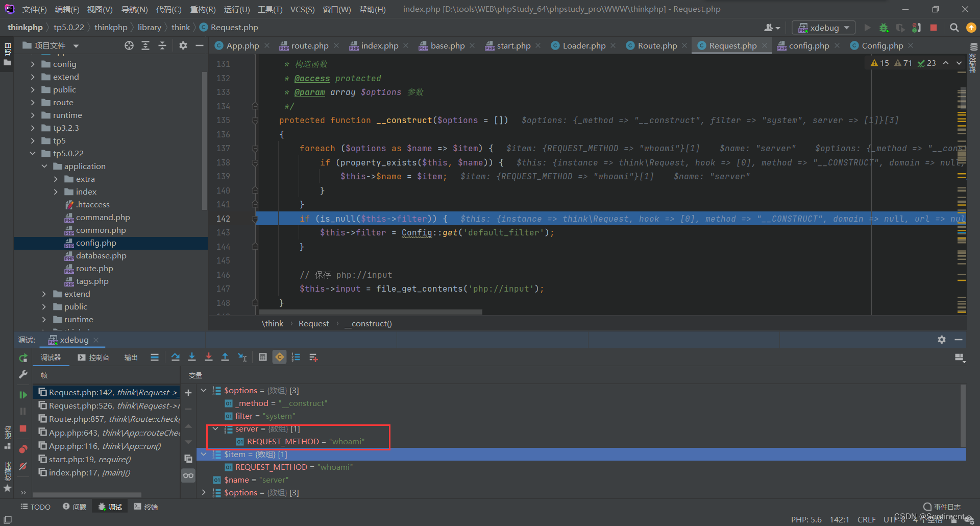Click the Rerun xdebug green arrow
Viewport: 980px width, 526px height.
click(23, 358)
